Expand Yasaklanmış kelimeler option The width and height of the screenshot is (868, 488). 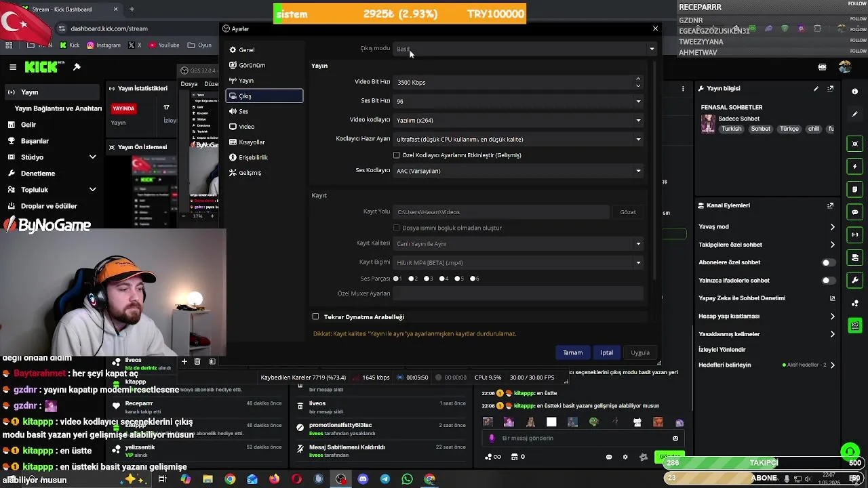click(832, 333)
